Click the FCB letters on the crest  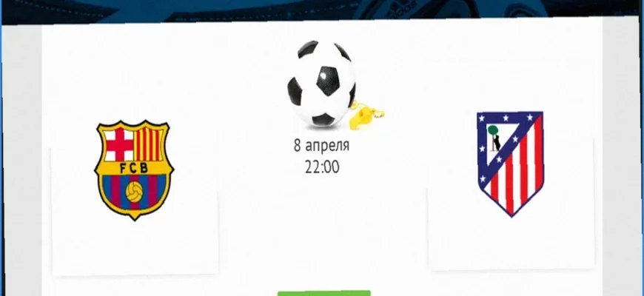134,167
